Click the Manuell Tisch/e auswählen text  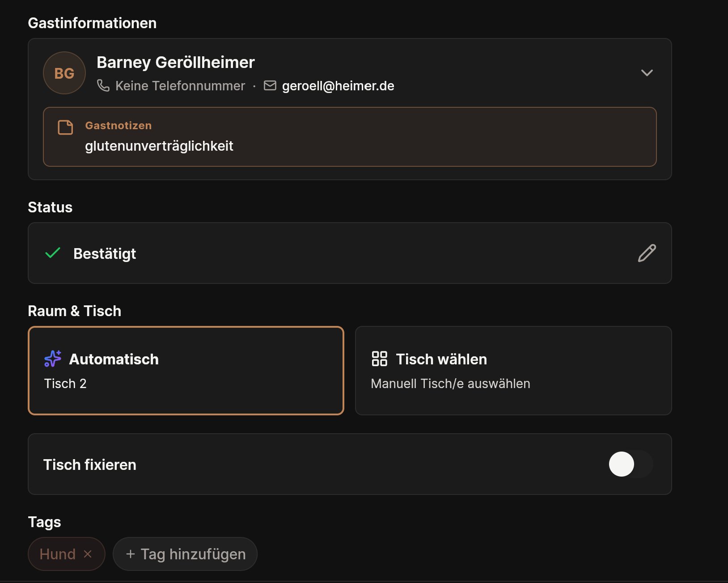click(451, 384)
